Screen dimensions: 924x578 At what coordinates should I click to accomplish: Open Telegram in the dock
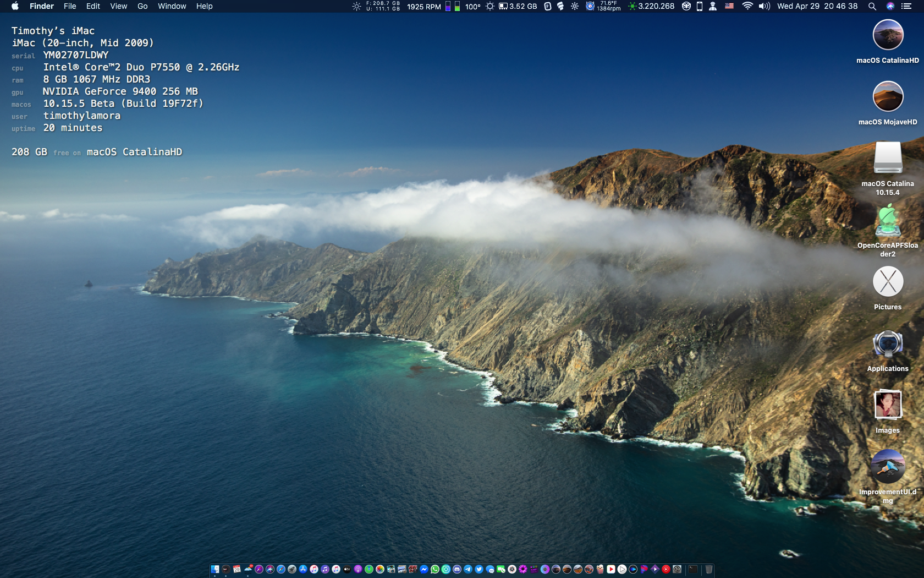468,569
